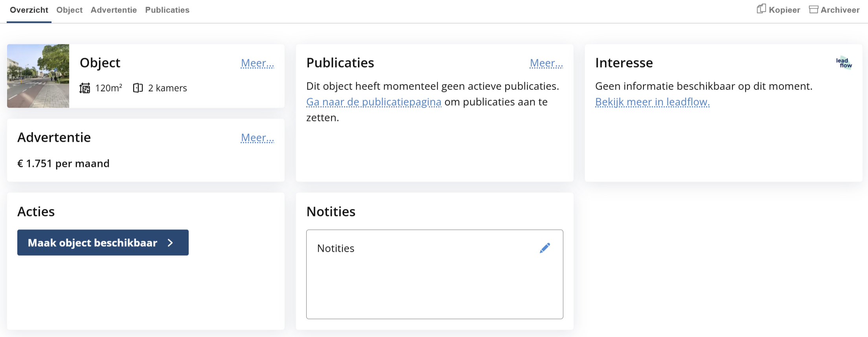This screenshot has height=337, width=868.
Task: Click the Archiveer archive icon
Action: [813, 9]
